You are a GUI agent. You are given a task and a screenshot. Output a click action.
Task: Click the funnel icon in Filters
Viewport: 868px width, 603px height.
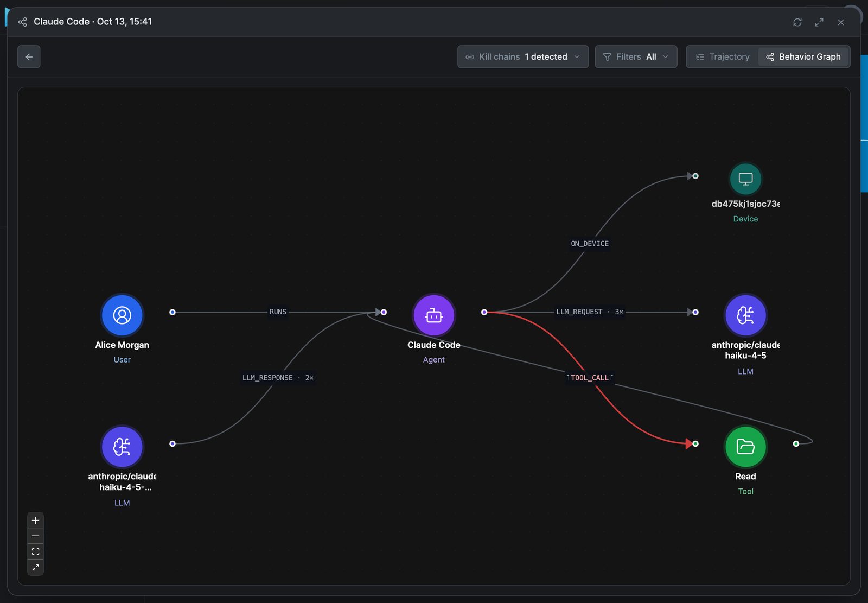tap(607, 57)
